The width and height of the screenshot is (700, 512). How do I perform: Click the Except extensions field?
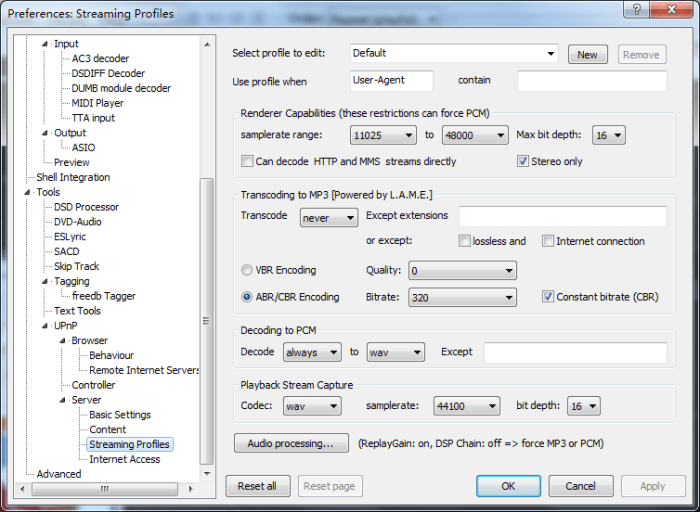coord(563,216)
